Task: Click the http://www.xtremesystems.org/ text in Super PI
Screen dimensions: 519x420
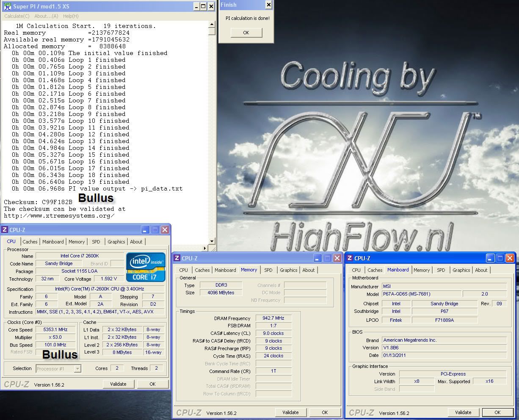Action: pyautogui.click(x=59, y=216)
